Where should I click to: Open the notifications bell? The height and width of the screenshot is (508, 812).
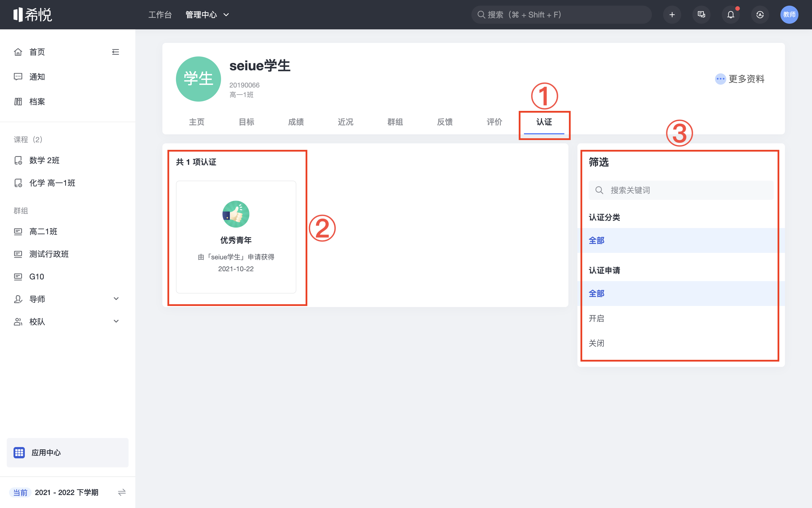point(731,15)
